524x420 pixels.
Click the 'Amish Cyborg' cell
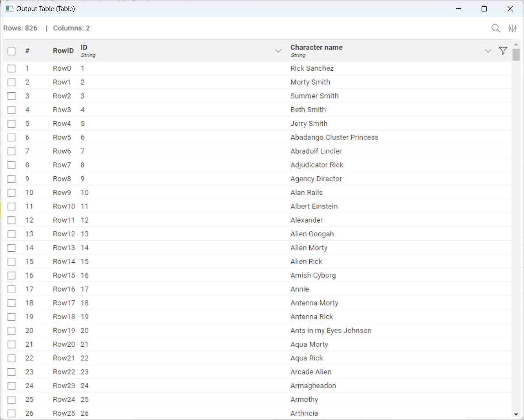click(313, 275)
